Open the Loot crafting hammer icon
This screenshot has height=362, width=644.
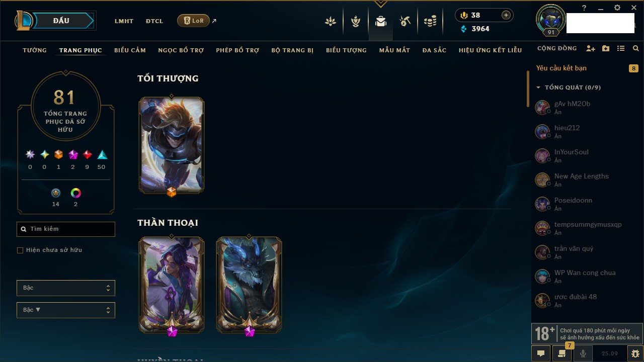pyautogui.click(x=405, y=21)
